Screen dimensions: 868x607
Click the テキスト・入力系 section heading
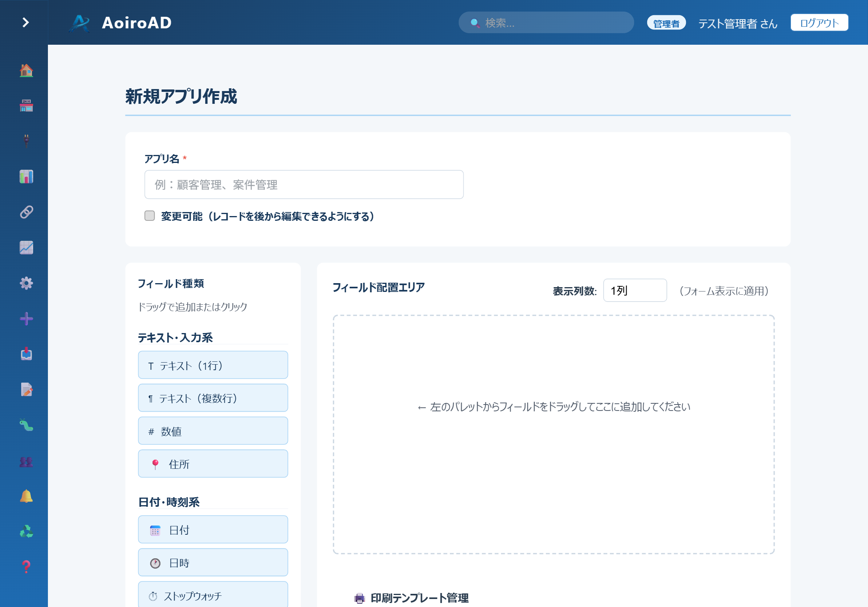coord(175,337)
